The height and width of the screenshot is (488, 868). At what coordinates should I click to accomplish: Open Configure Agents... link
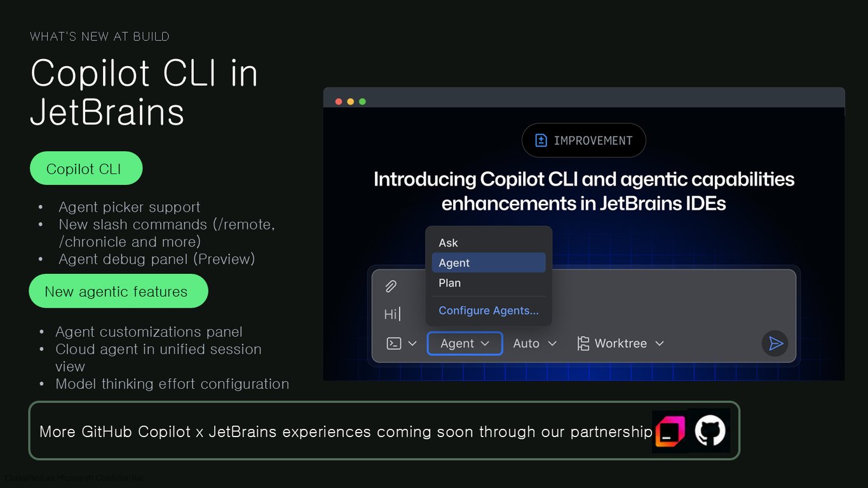[x=489, y=311]
